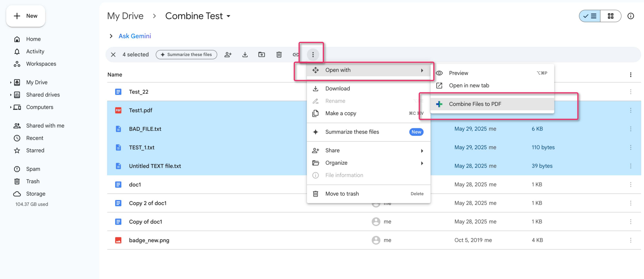
Task: Click the trash toolbar icon
Action: pos(279,55)
